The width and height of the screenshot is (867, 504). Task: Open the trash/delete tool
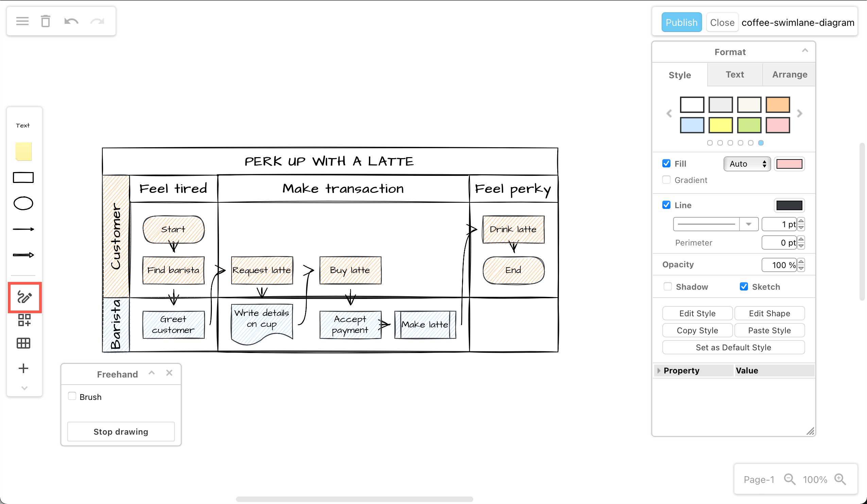tap(46, 21)
